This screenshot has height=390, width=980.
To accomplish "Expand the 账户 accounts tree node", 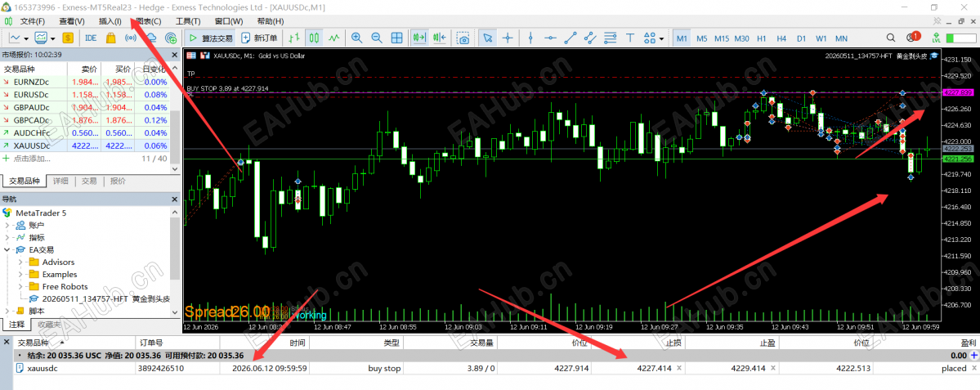I will point(8,225).
